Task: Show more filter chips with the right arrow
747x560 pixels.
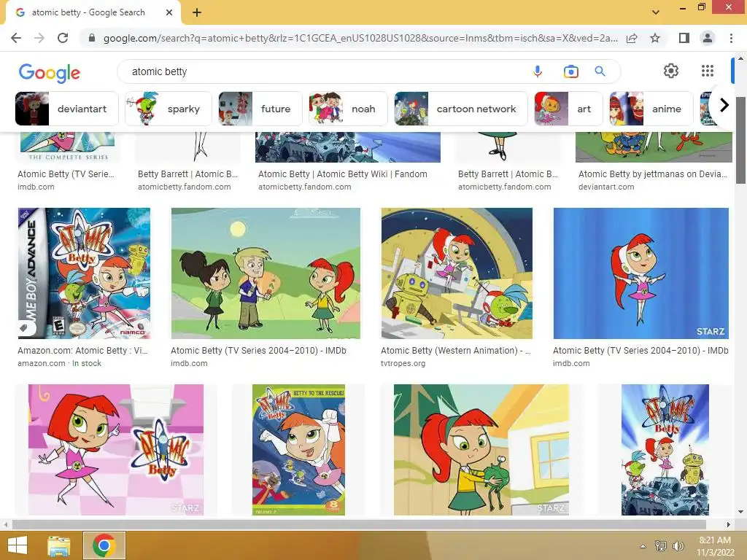Action: click(724, 105)
